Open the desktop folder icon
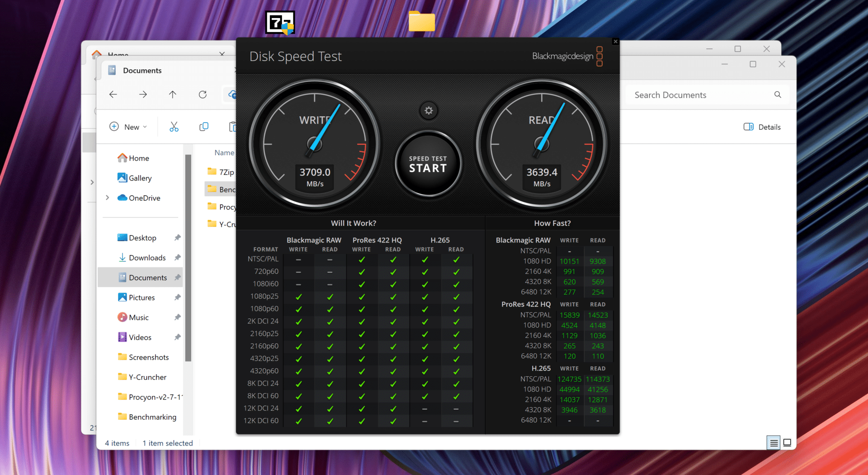868x475 pixels. [x=421, y=21]
